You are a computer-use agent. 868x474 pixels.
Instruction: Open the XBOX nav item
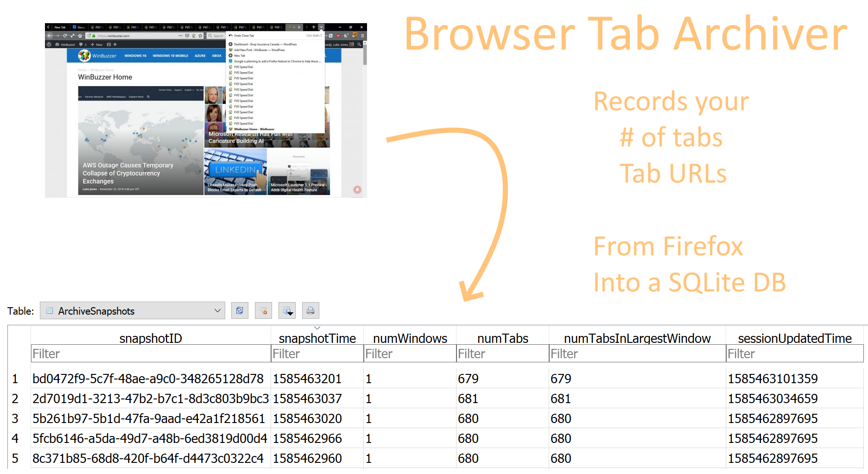(x=216, y=56)
